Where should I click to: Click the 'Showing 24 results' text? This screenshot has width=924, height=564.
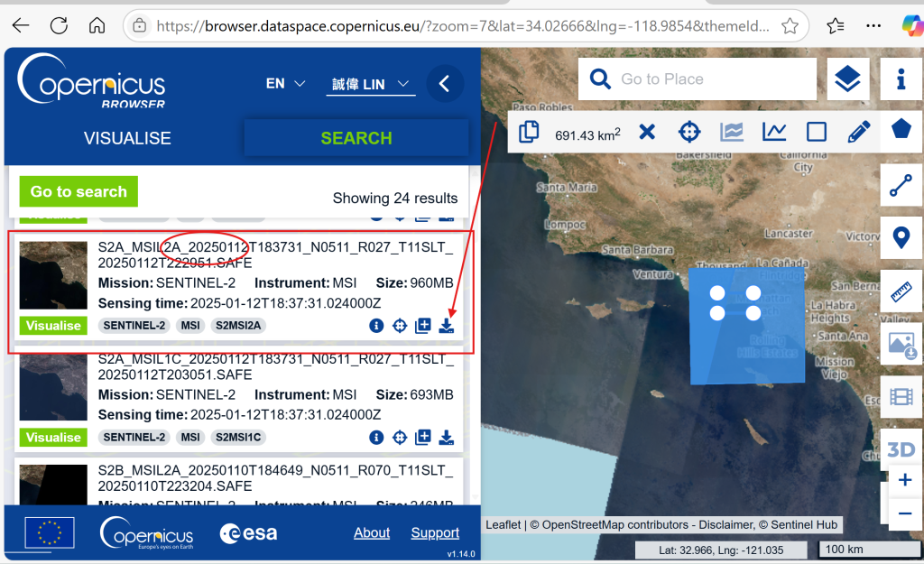point(395,198)
